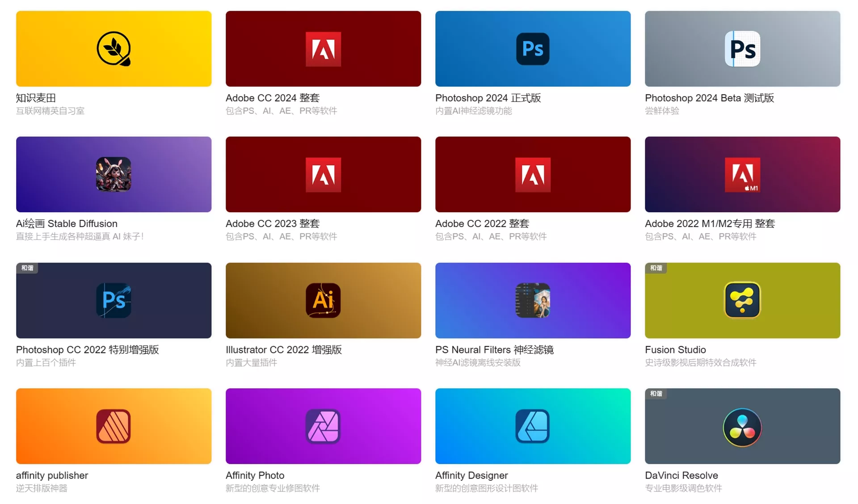
Task: Open the DaVinci Resolve color wheel icon
Action: click(x=742, y=427)
